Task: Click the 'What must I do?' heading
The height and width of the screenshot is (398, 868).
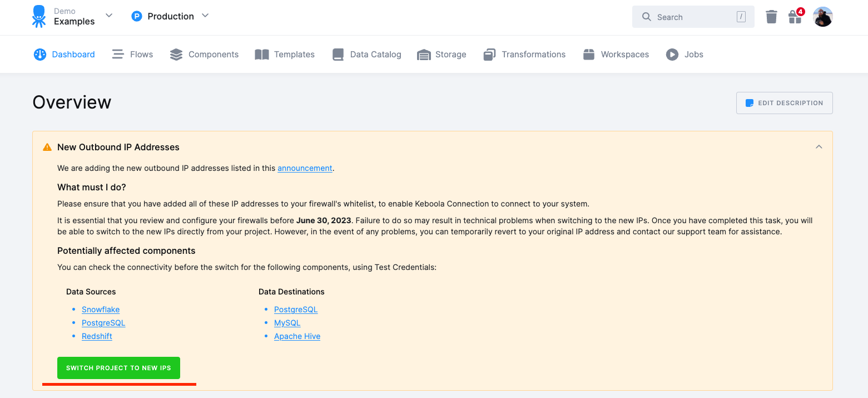Action: point(92,187)
